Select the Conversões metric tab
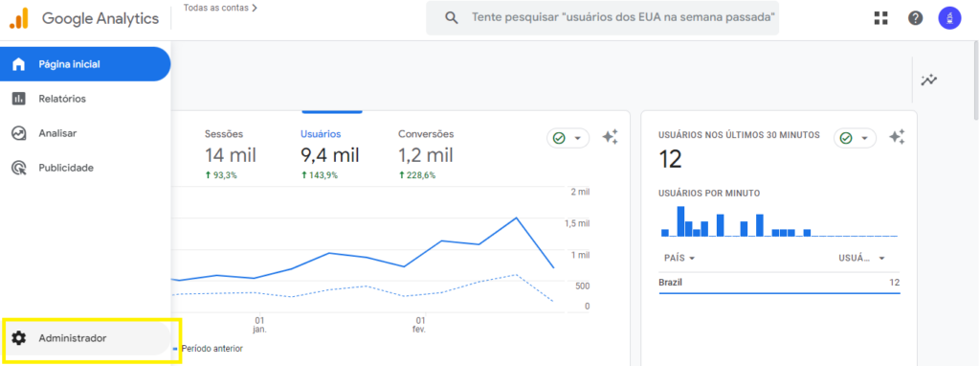Image resolution: width=980 pixels, height=366 pixels. (x=426, y=154)
